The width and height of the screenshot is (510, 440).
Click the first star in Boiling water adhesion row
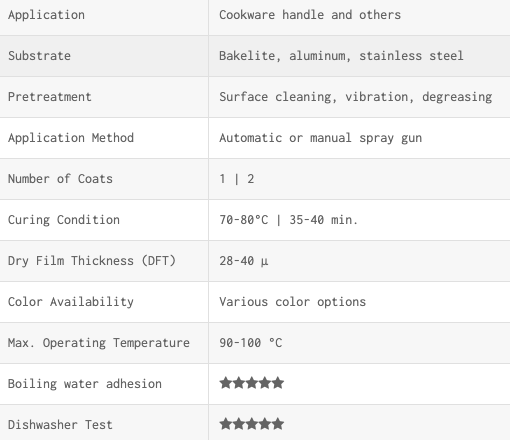(226, 383)
